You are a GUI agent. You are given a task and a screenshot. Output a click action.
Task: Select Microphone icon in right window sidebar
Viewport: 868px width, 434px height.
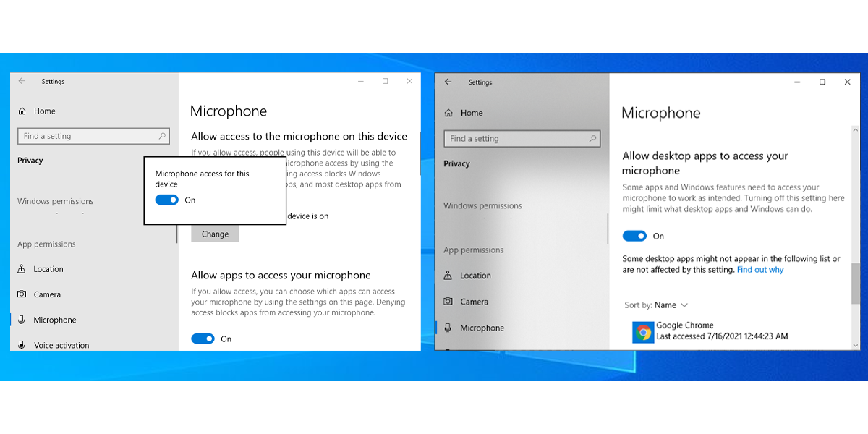coord(448,328)
